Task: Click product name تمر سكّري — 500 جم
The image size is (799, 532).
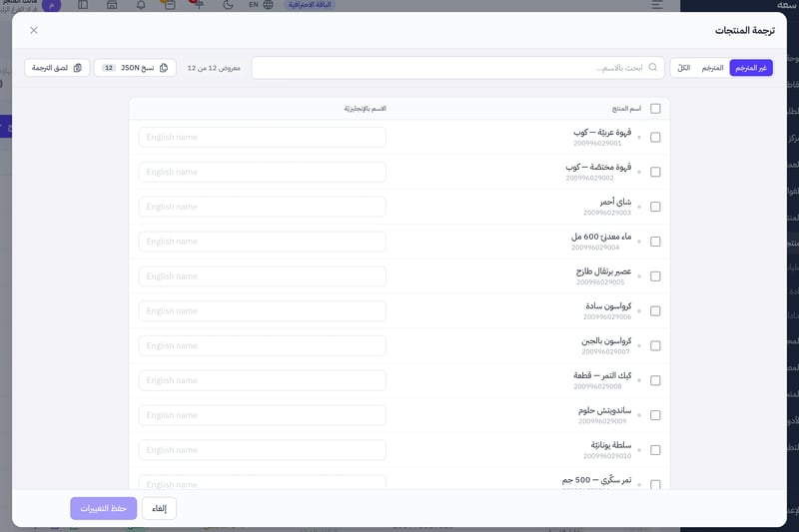Action: pos(596,480)
